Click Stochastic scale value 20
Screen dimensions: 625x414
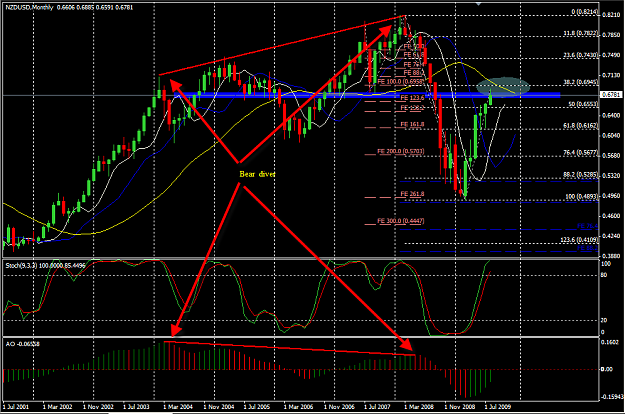point(604,320)
